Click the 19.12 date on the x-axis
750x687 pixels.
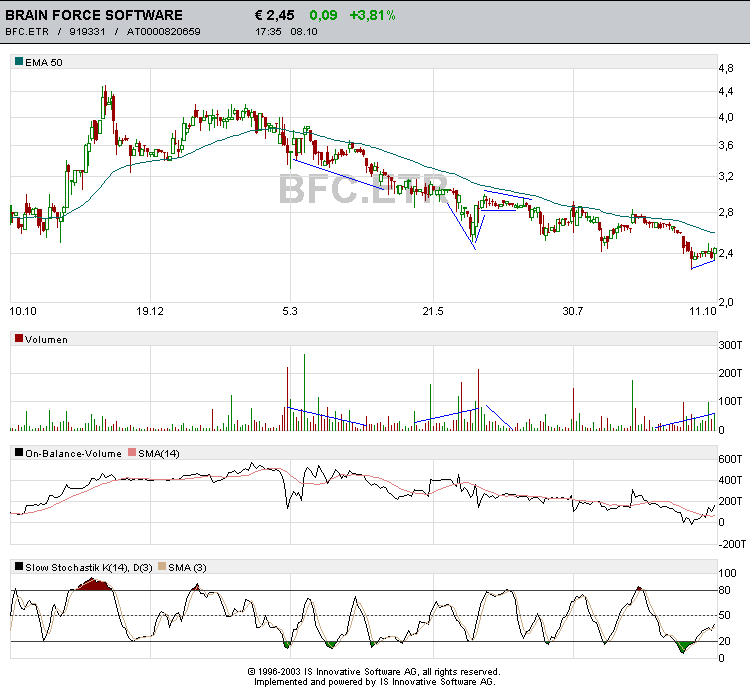point(150,312)
